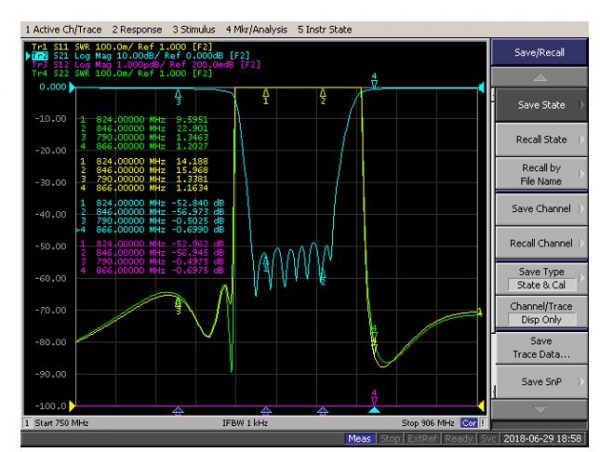600x452 pixels.
Task: Click the Stop status indicator
Action: 390,439
